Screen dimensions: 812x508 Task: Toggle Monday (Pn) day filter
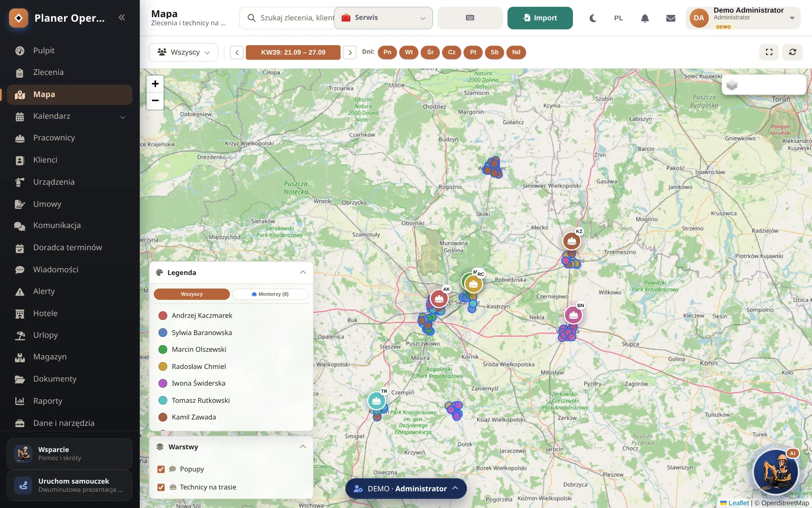point(388,52)
